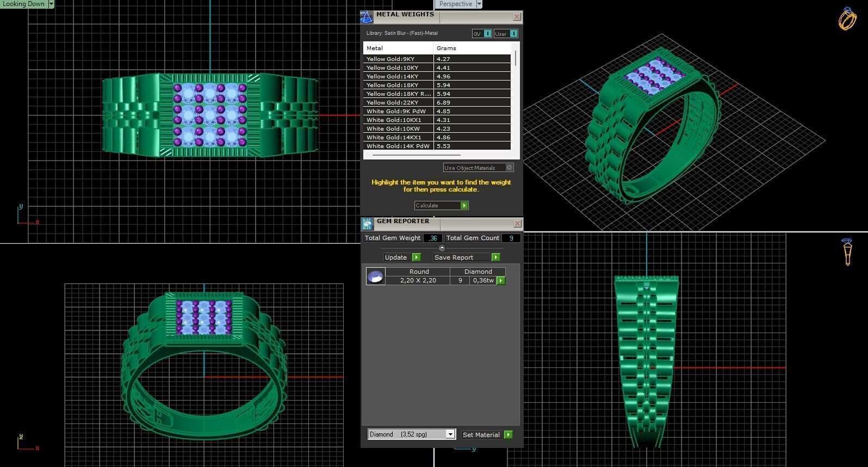This screenshot has height=467, width=868.
Task: Click the Looking Down viewport label
Action: 23,4
